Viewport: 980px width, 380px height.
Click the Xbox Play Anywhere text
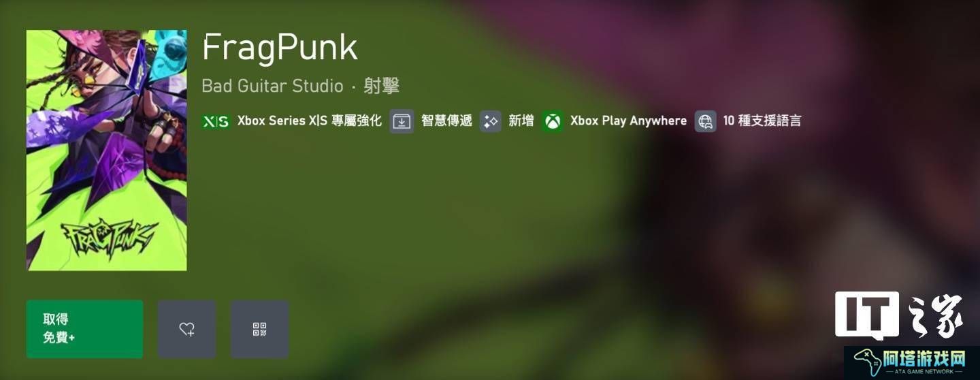(x=628, y=121)
